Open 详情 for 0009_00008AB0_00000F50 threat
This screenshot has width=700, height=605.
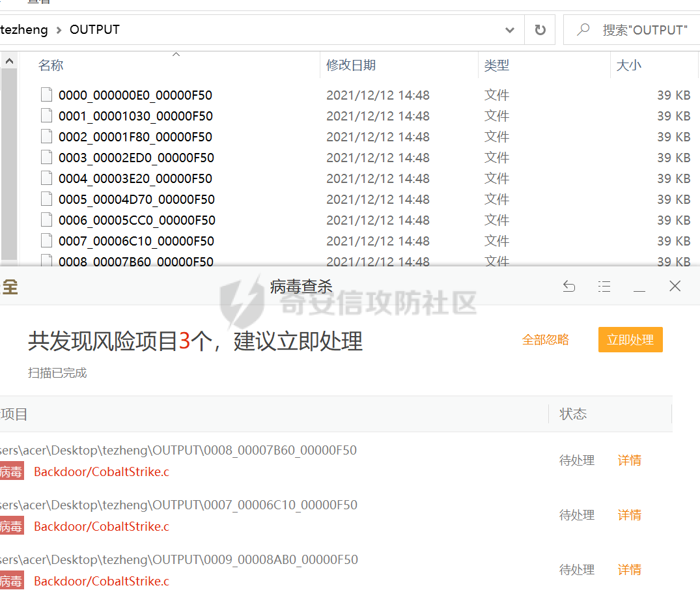point(629,570)
